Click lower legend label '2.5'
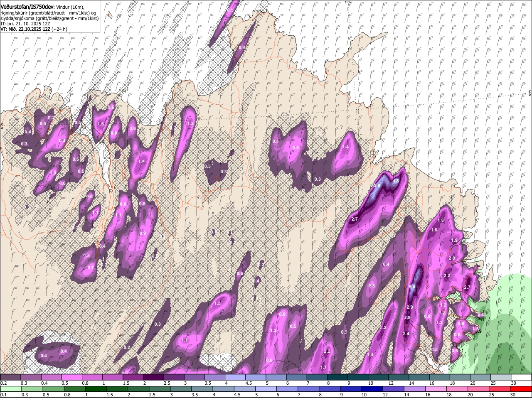 (x=153, y=395)
